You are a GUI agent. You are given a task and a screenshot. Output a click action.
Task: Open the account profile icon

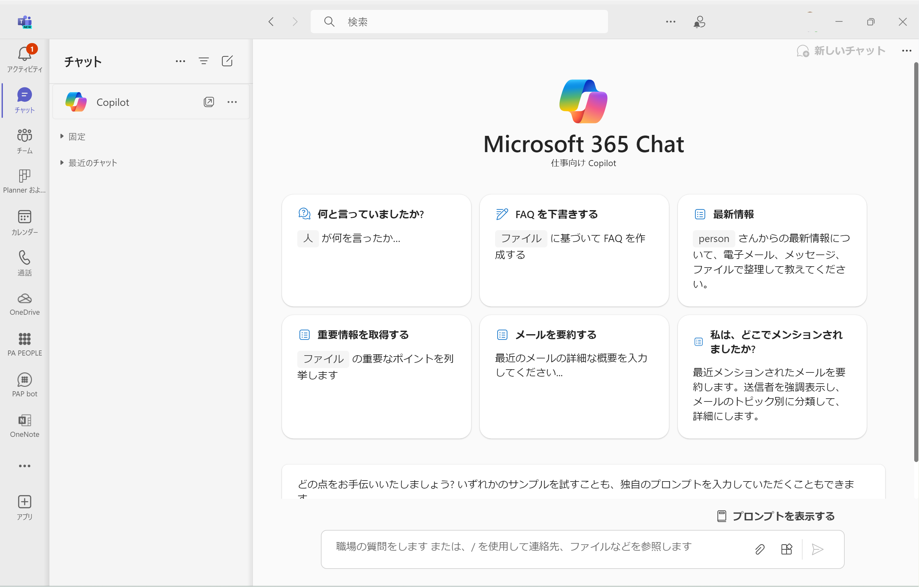point(699,22)
